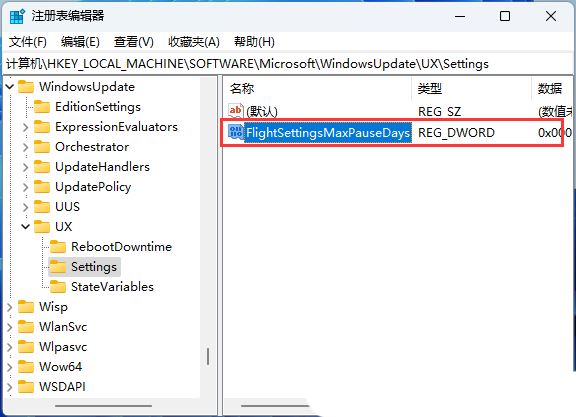The height and width of the screenshot is (417, 576).
Task: Select the Wow64 key label
Action: [61, 367]
